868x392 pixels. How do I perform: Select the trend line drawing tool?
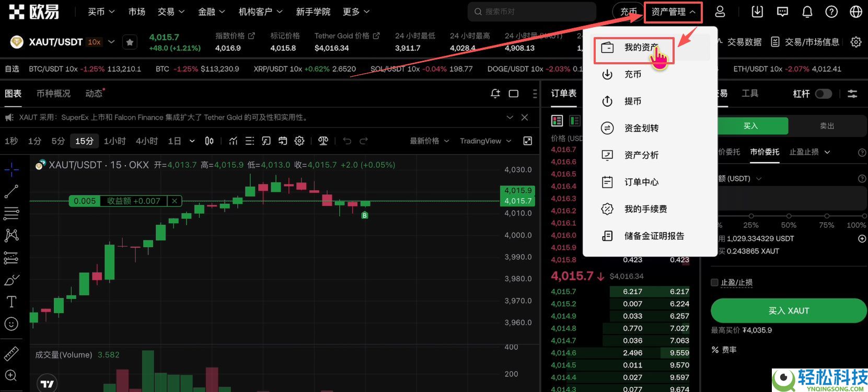tap(11, 192)
